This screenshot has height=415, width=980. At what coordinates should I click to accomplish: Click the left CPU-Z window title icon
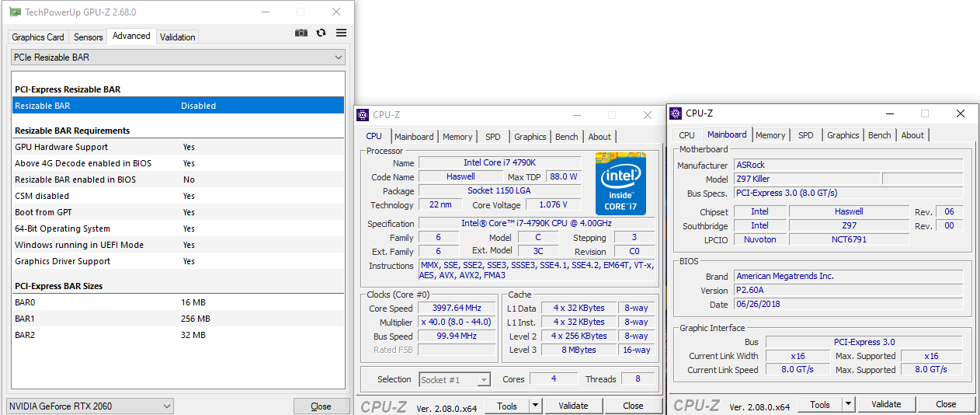click(x=363, y=115)
